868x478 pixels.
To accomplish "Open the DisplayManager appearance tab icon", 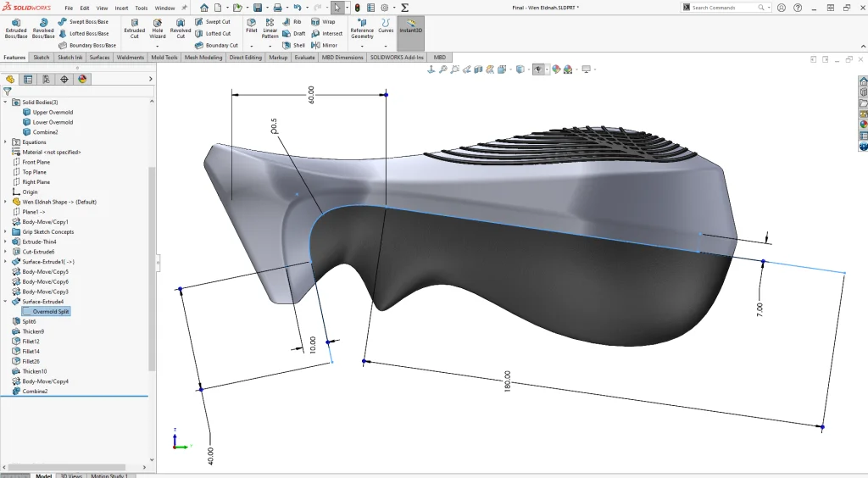I will tap(82, 79).
